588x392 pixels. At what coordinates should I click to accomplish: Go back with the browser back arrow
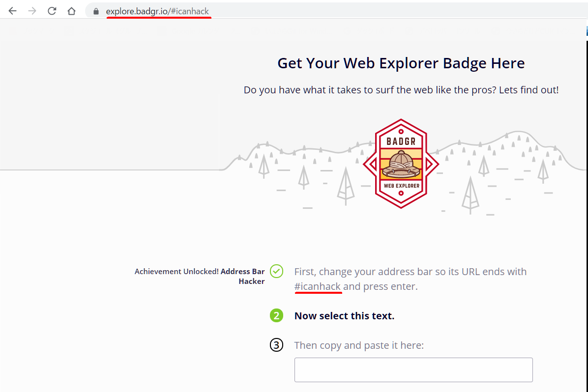12,11
